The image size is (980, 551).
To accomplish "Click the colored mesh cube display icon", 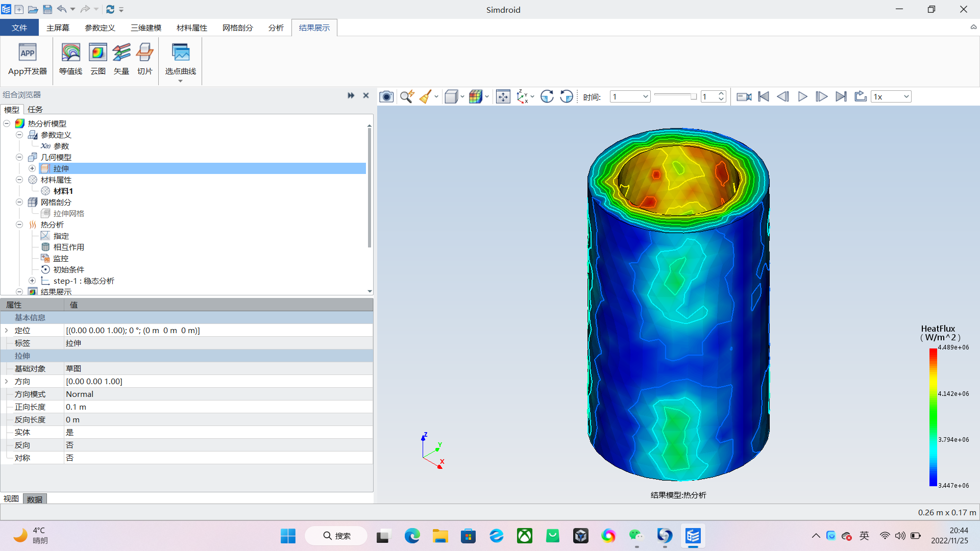I will [475, 96].
